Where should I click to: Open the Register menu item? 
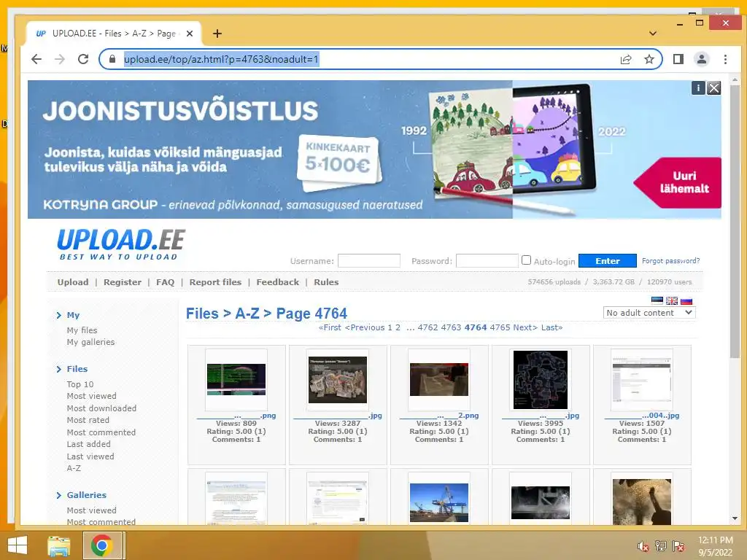(123, 282)
